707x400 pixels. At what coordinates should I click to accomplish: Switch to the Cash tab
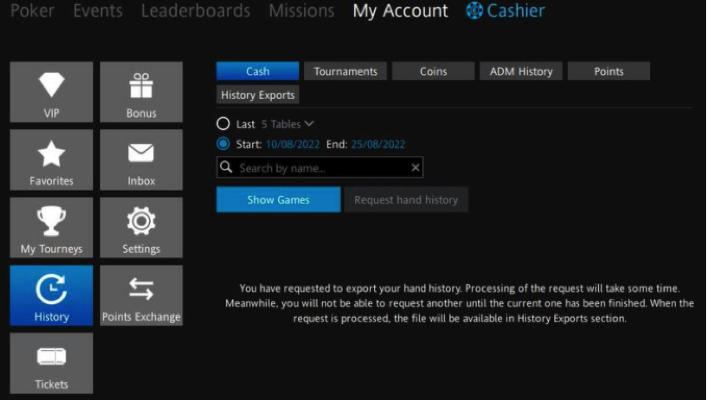(257, 71)
